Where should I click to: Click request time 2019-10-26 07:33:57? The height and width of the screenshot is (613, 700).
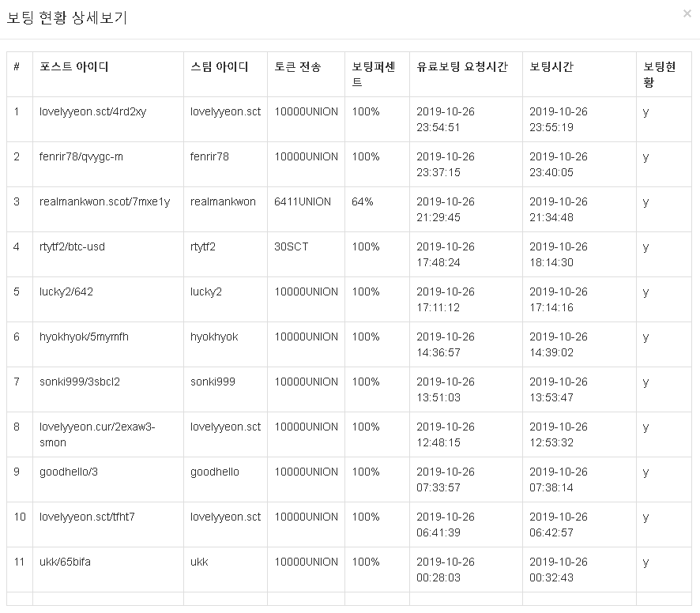click(x=446, y=480)
